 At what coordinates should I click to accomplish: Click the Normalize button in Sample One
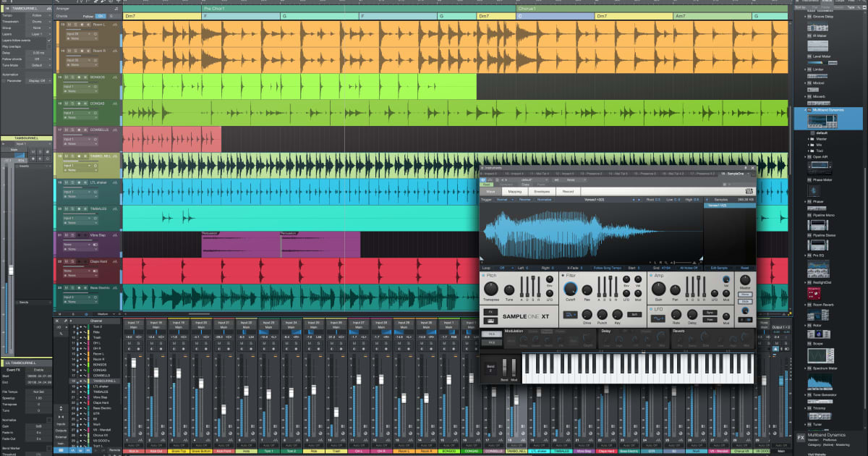coord(545,200)
